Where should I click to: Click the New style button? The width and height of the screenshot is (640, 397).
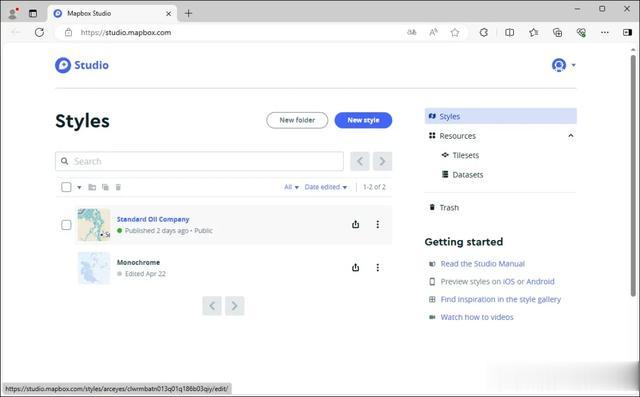tap(363, 120)
